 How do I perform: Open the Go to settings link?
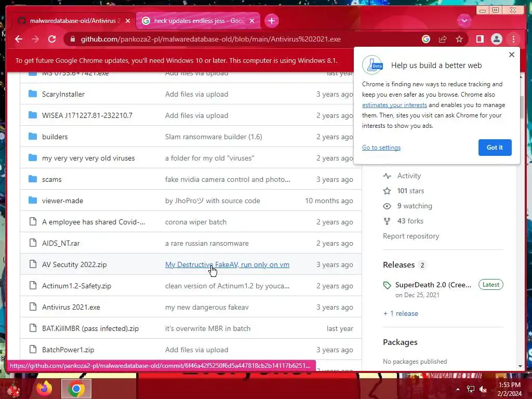click(381, 148)
